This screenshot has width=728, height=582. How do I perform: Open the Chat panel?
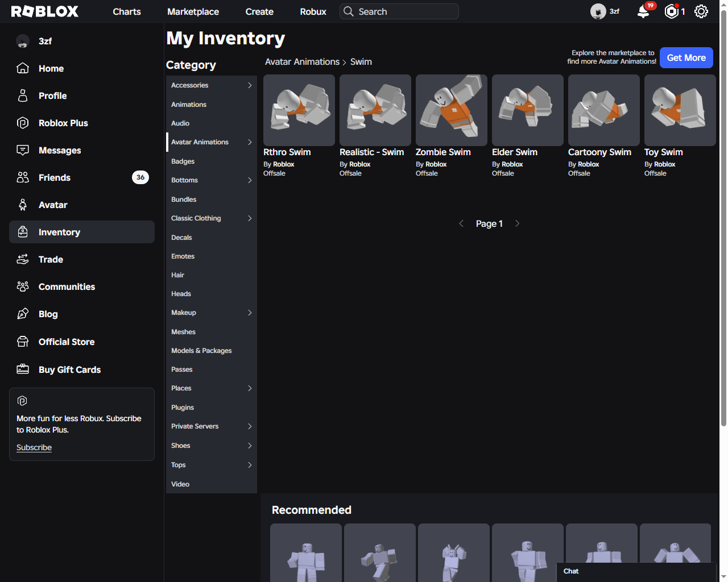point(636,571)
